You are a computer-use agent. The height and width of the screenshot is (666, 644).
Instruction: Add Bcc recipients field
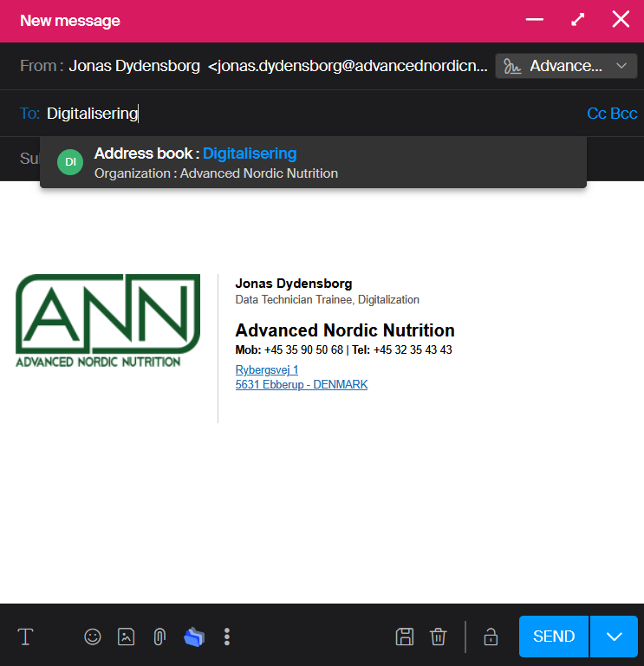click(624, 114)
